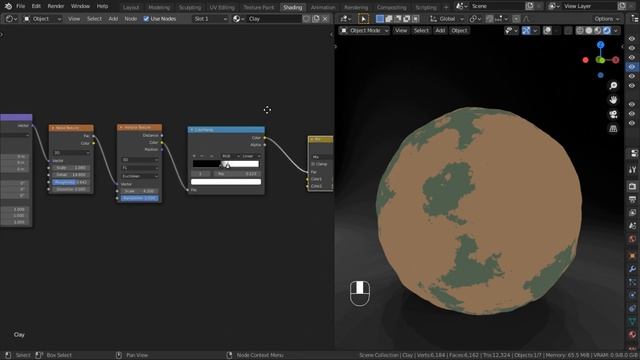Toggle perspective/orthographic grid icon
Image resolution: width=640 pixels, height=360 pixels.
613,129
